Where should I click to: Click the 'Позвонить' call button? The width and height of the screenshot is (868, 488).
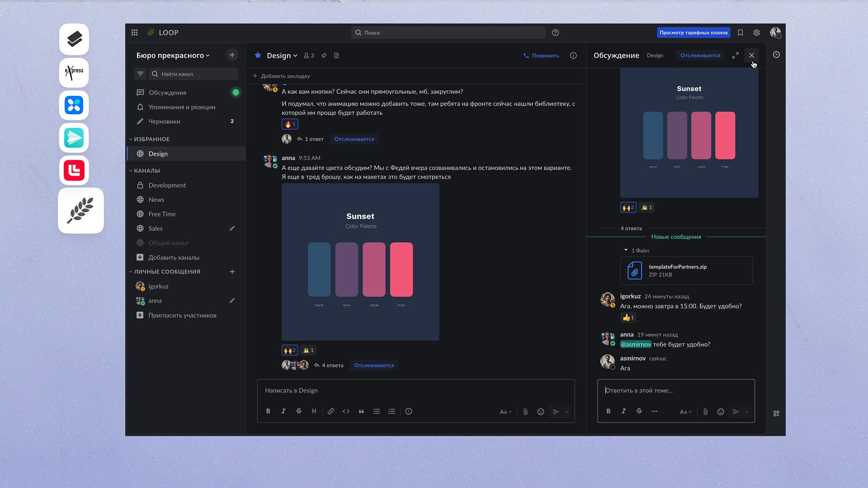(x=541, y=56)
